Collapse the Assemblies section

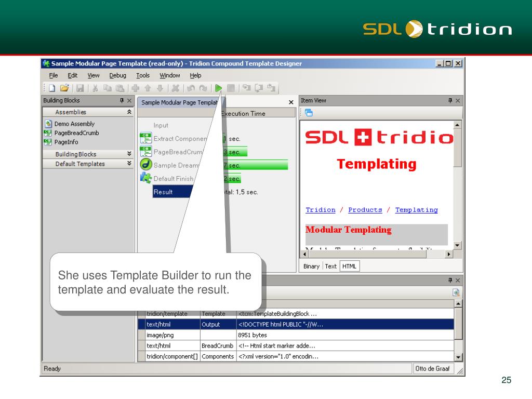[x=129, y=112]
